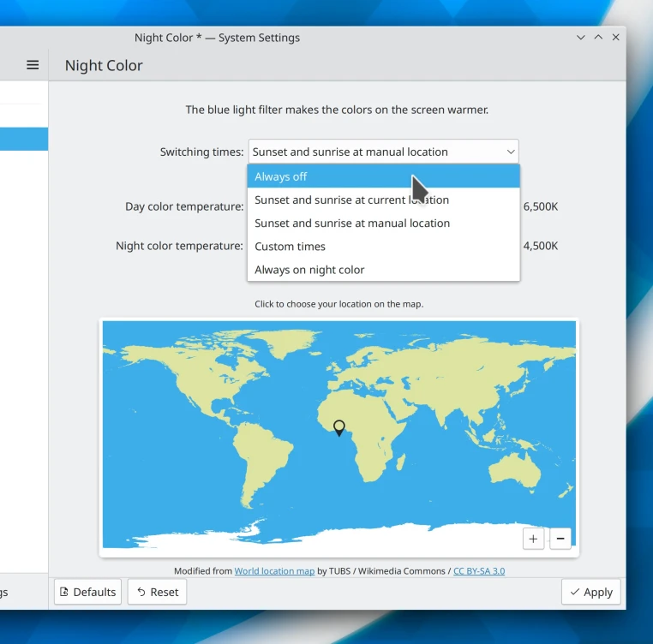Click the Reset button
Image resolution: width=653 pixels, height=644 pixels.
pos(157,592)
